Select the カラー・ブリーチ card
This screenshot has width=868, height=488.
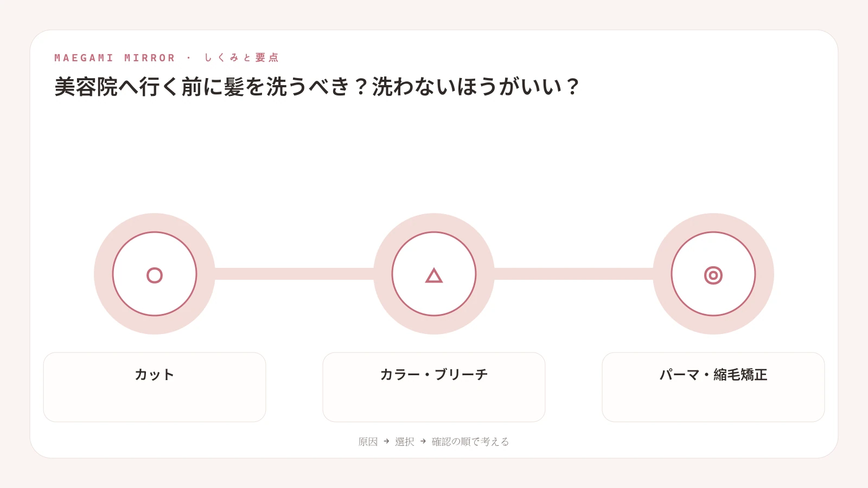point(434,387)
